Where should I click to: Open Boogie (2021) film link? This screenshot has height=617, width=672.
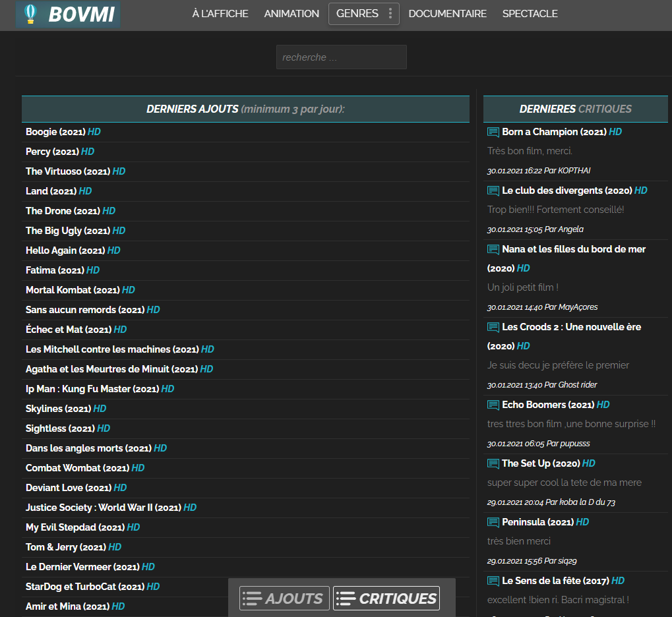[63, 132]
